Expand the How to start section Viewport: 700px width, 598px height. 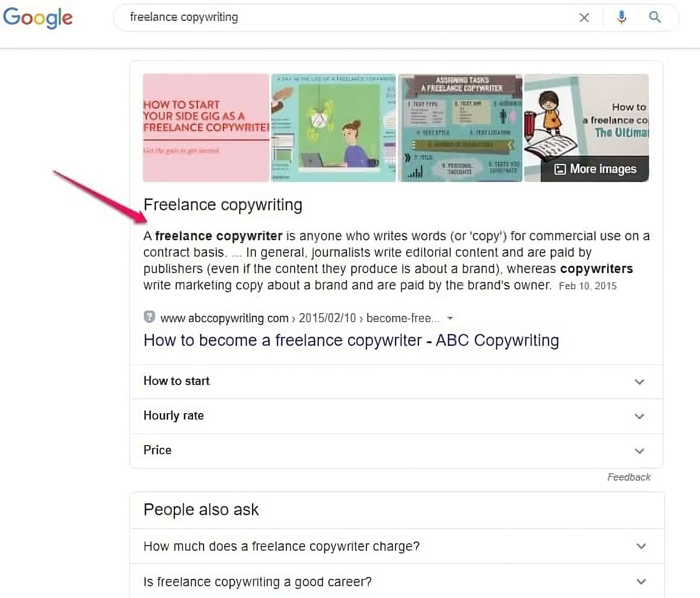pyautogui.click(x=396, y=382)
